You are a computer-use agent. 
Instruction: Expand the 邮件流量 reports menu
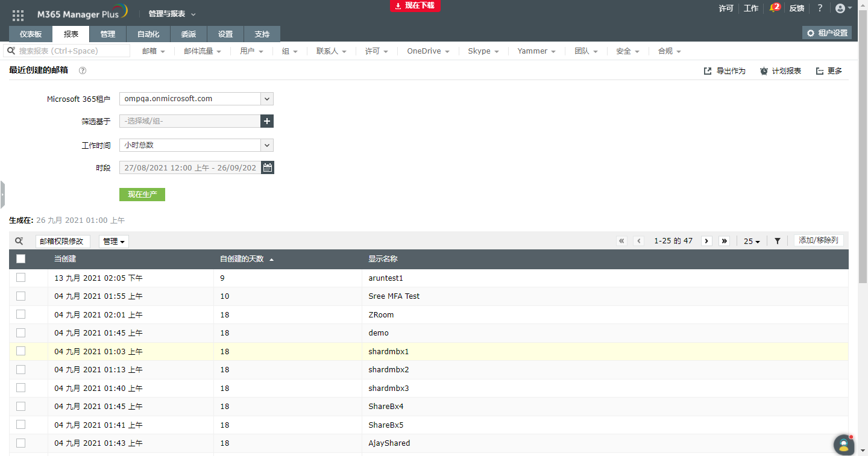[203, 51]
